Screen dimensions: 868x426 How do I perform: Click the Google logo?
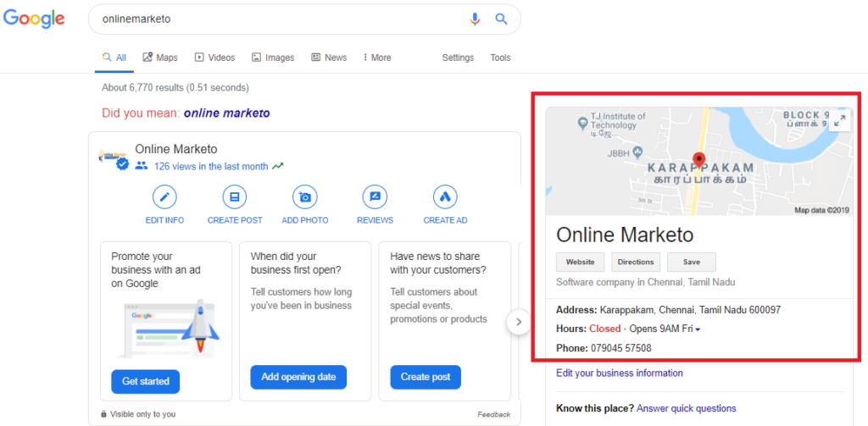point(34,19)
